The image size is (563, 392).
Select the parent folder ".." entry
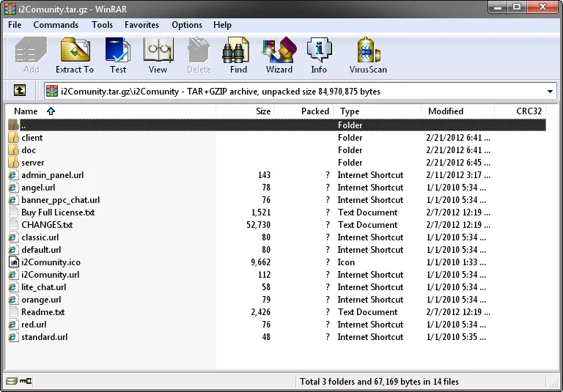click(24, 125)
